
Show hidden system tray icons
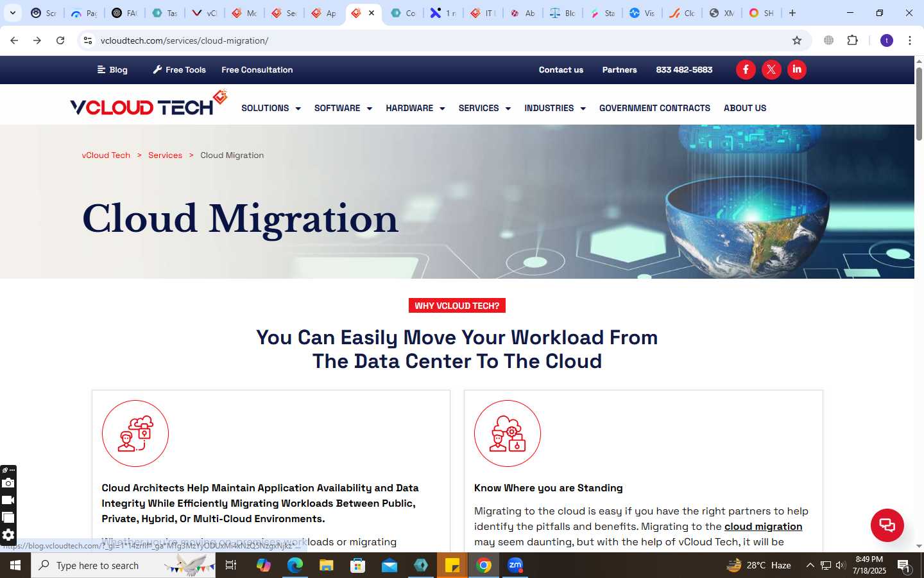(x=810, y=565)
